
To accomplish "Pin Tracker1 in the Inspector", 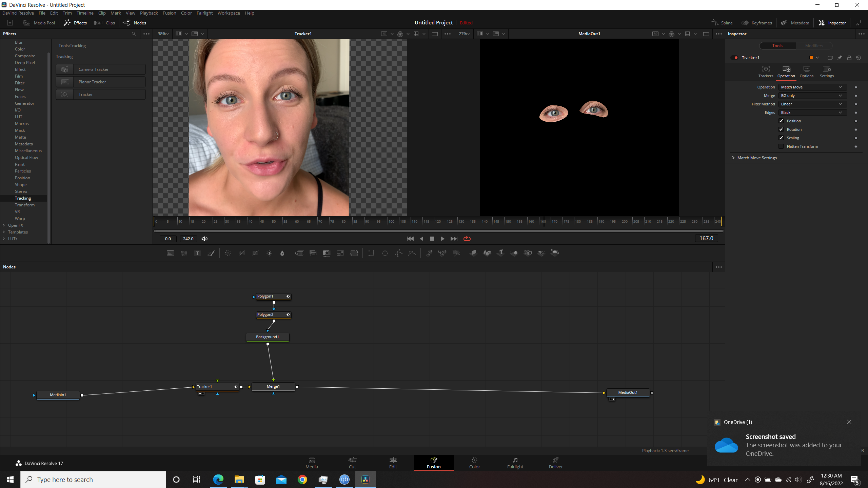I will pyautogui.click(x=840, y=58).
